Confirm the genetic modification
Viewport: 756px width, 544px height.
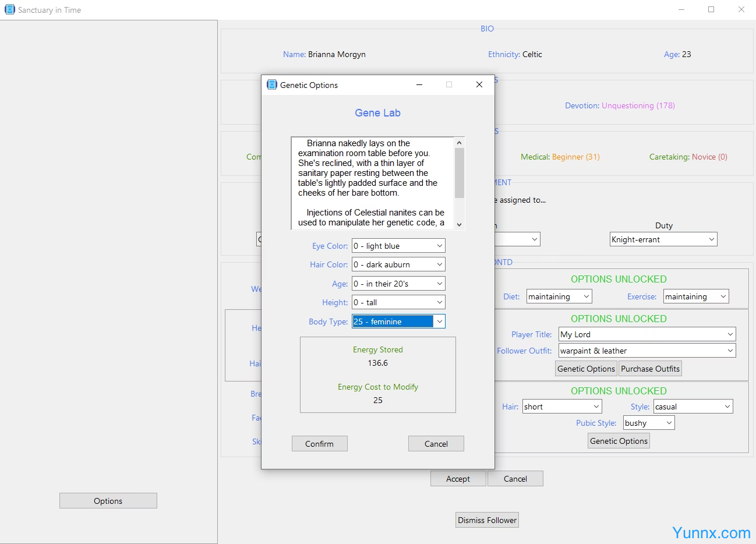(319, 443)
